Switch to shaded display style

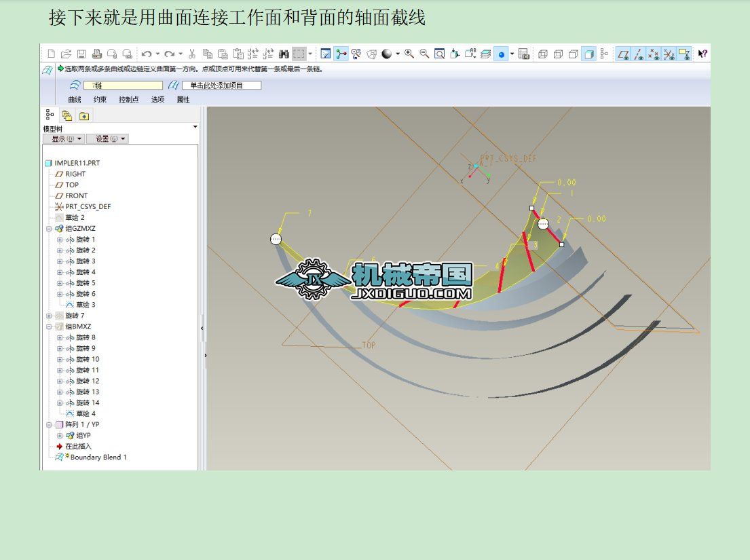589,54
